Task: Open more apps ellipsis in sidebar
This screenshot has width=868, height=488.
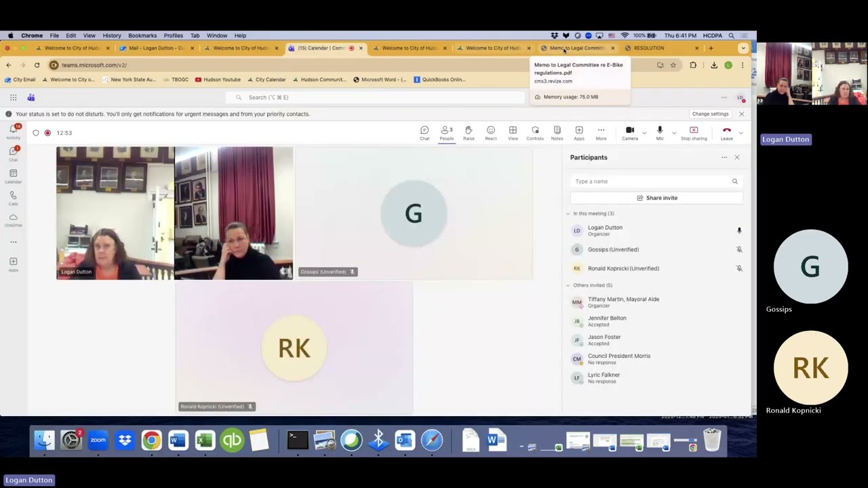Action: tap(13, 242)
